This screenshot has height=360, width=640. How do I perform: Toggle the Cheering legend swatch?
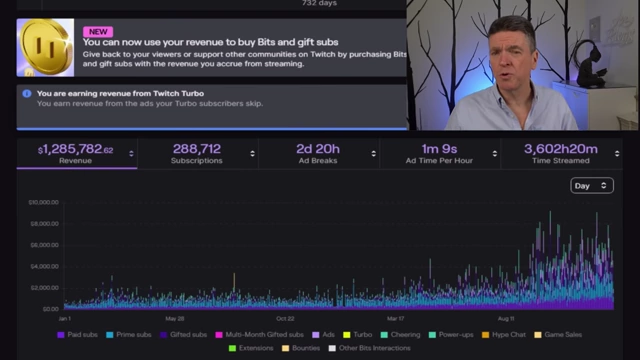(384, 335)
